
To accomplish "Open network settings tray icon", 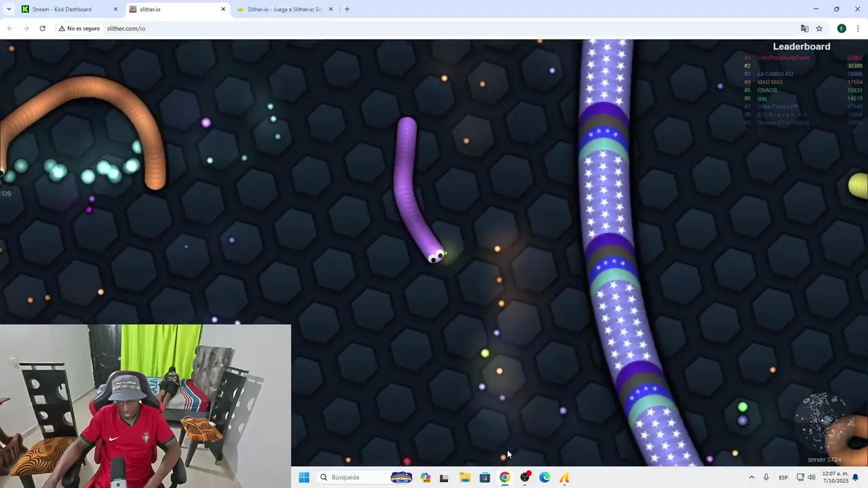I will pyautogui.click(x=800, y=477).
